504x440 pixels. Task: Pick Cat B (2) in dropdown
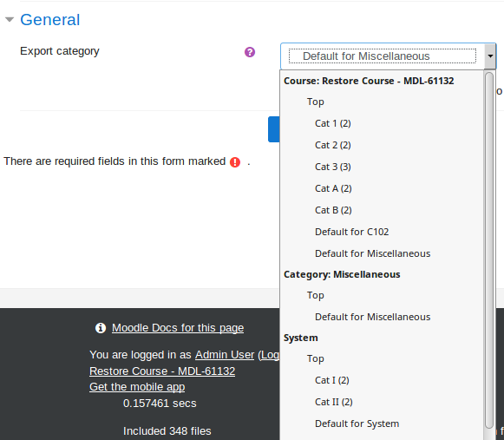pyautogui.click(x=333, y=210)
